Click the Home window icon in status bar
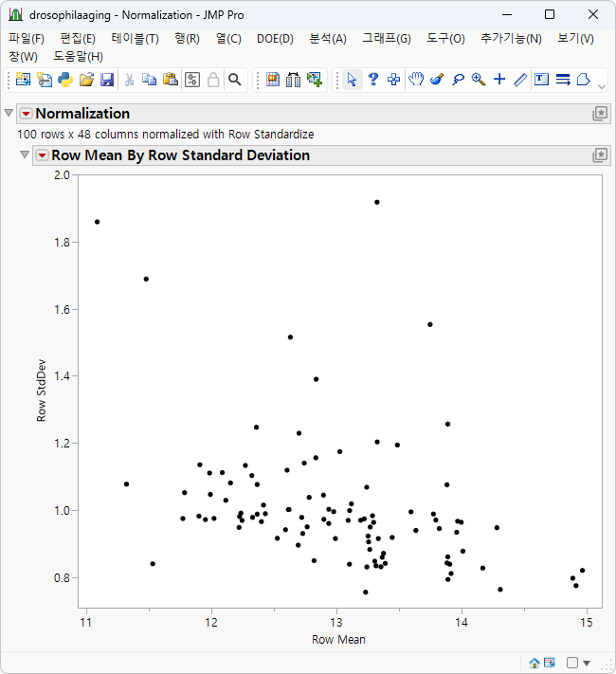 [534, 664]
